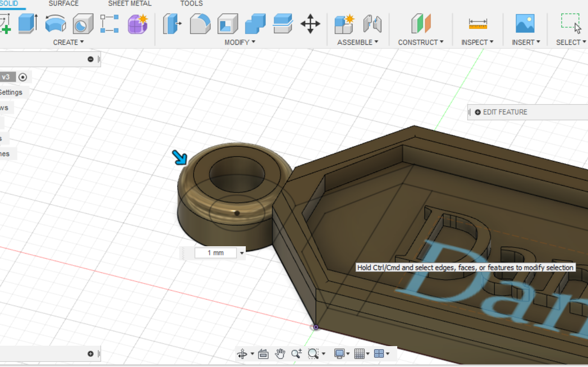Click the Viewports layout icon
The width and height of the screenshot is (588, 367).
click(x=379, y=354)
